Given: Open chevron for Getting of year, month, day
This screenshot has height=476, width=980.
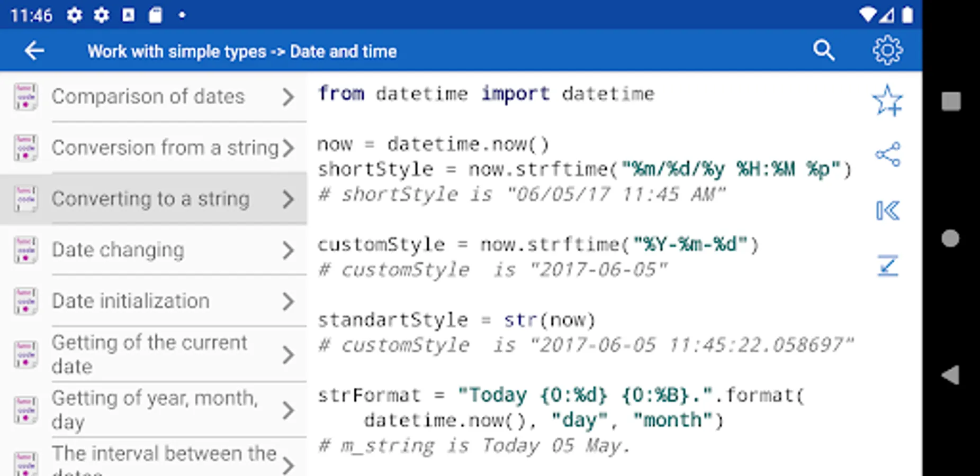Looking at the screenshot, I should tap(287, 410).
